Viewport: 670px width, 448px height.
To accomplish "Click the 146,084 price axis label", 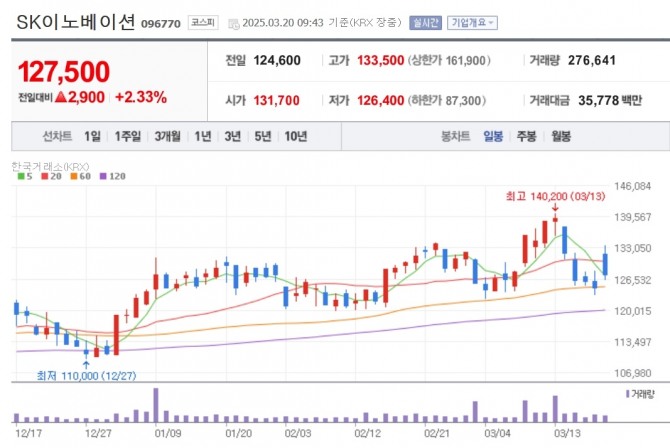I will [x=632, y=186].
